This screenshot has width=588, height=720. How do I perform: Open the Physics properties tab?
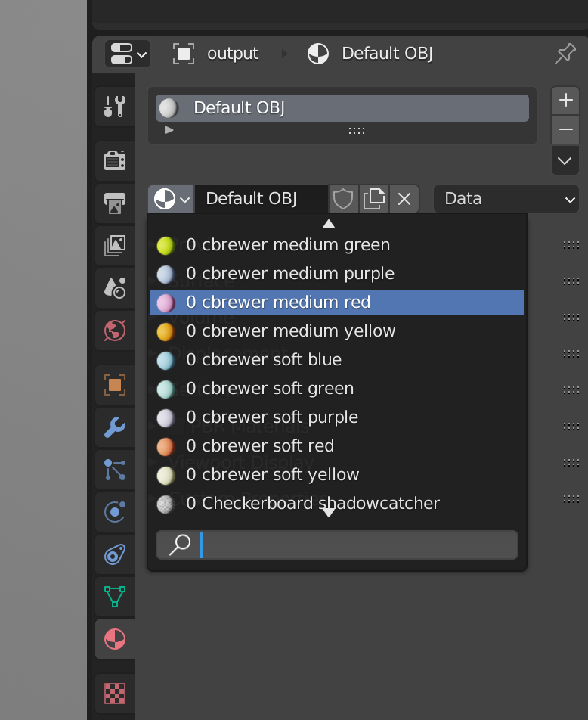(115, 512)
